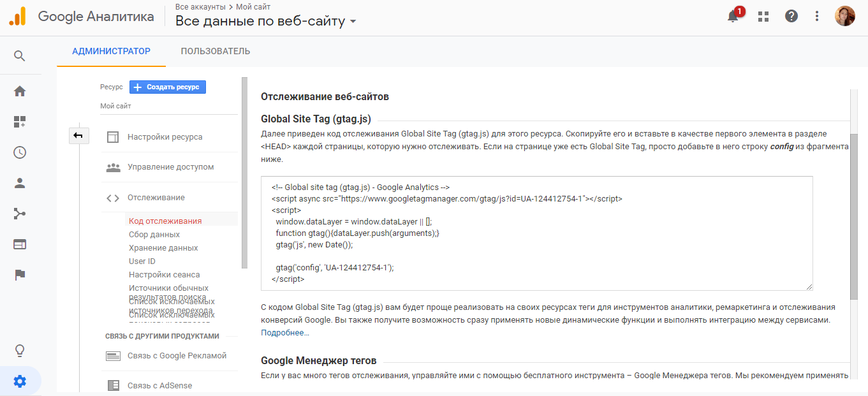868x396 pixels.
Task: Click the search magnifier icon in sidebar
Action: point(20,56)
